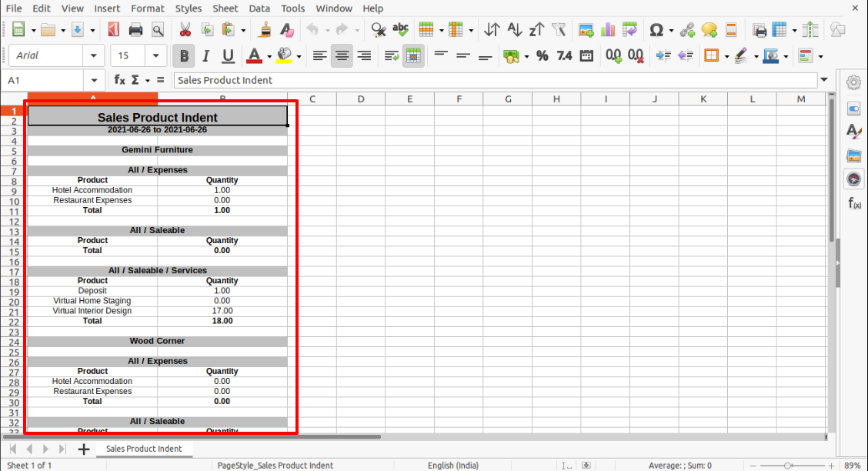The width and height of the screenshot is (868, 471).
Task: Activate the Clone Formatting paintbrush
Action: coord(265,29)
